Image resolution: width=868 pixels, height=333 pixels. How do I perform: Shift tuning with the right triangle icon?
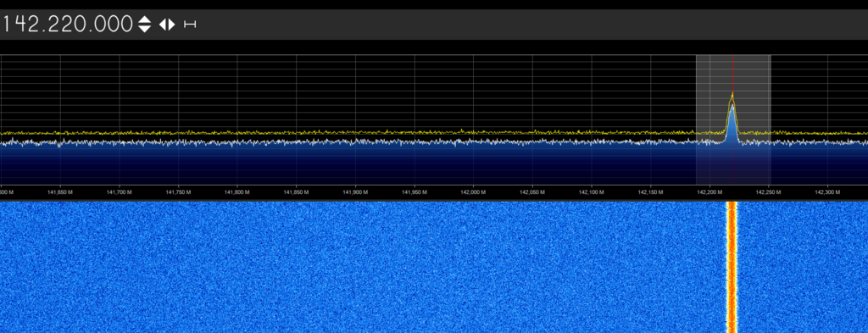point(171,25)
